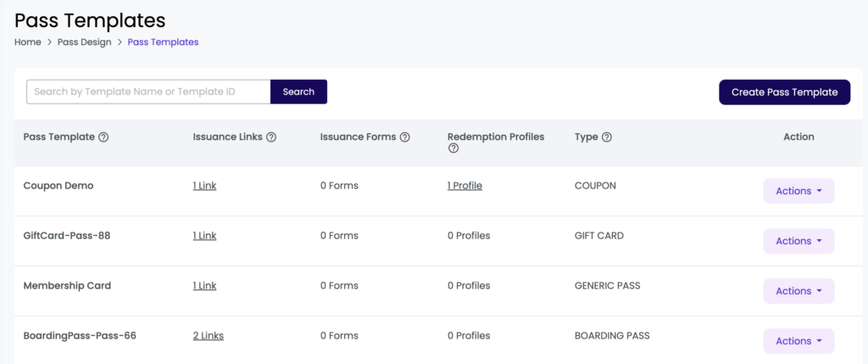Image resolution: width=868 pixels, height=364 pixels.
Task: Click the COUPON type cell
Action: tap(595, 186)
